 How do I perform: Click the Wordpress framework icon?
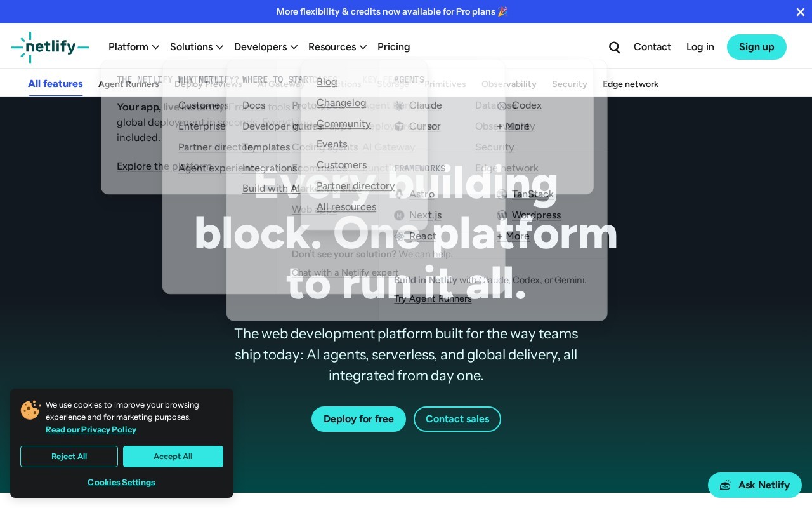point(502,215)
